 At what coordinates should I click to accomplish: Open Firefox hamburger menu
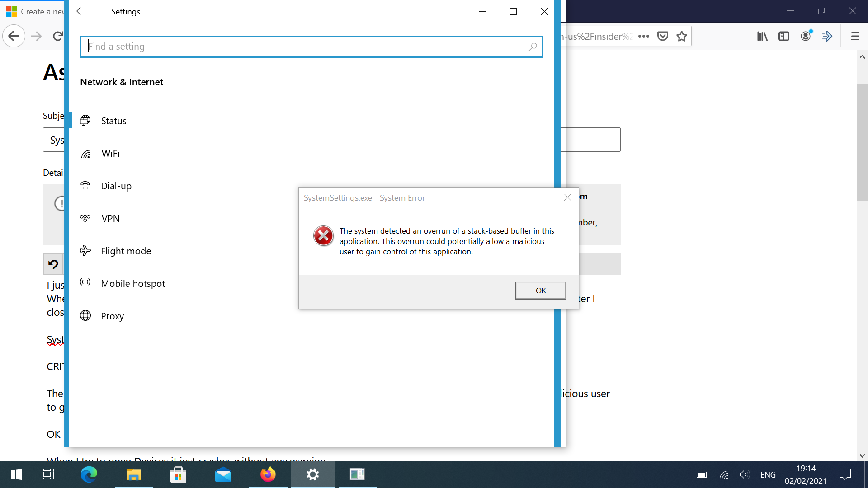point(855,37)
